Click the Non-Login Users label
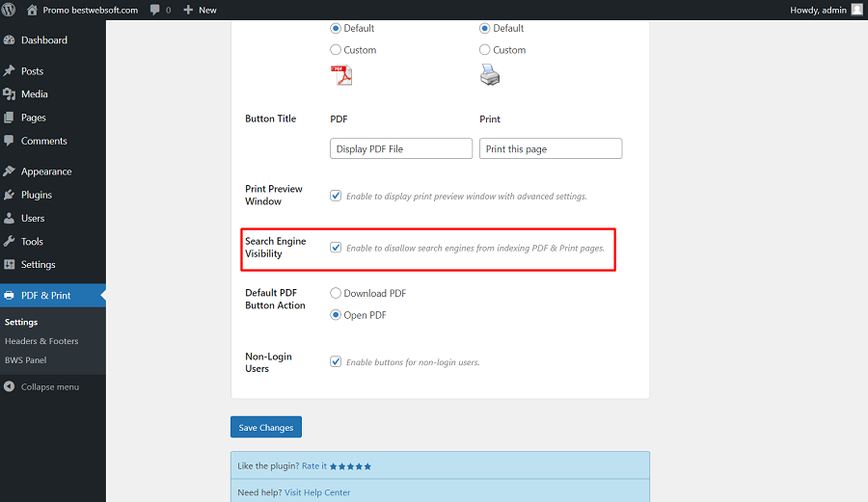The height and width of the screenshot is (502, 868). click(268, 362)
